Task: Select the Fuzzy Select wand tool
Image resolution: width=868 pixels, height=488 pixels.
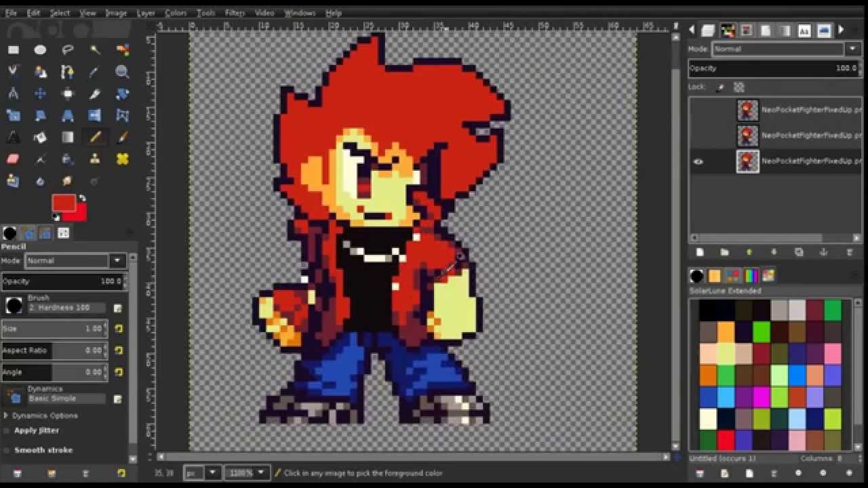Action: 95,50
